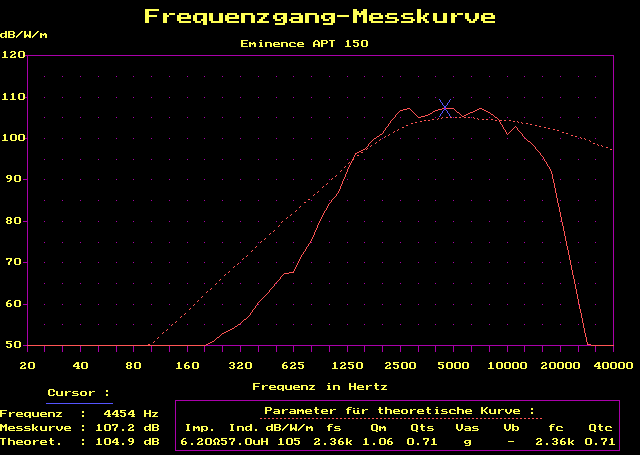
Task: Click the Vas parameter column header
Action: click(466, 427)
